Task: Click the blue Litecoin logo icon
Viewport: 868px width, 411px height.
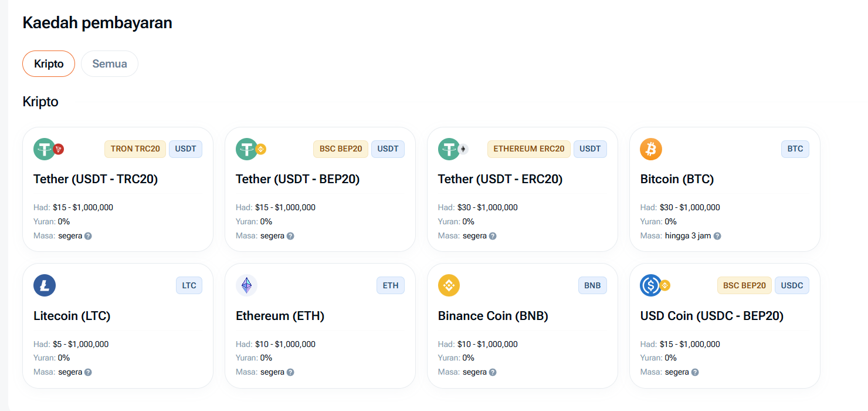Action: pyautogui.click(x=45, y=285)
